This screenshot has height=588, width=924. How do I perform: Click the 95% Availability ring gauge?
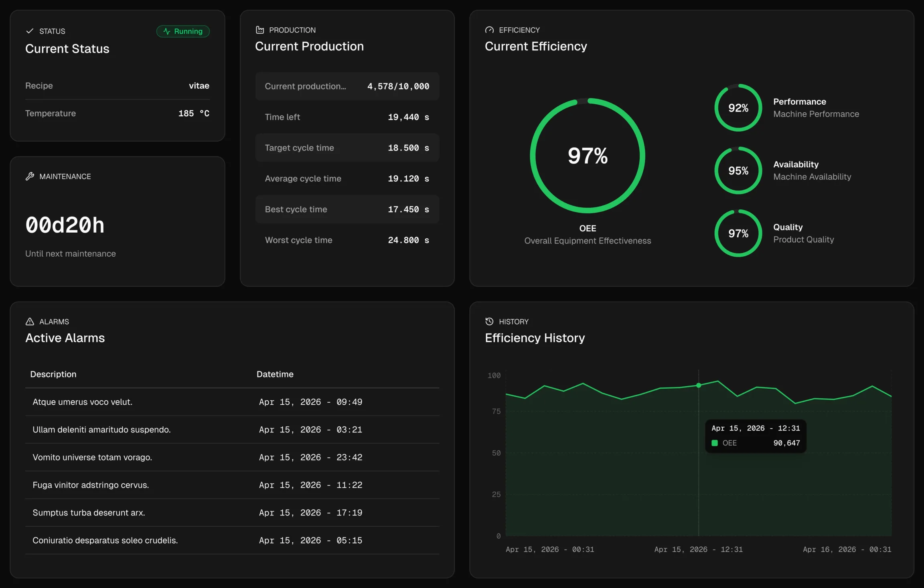[738, 170]
